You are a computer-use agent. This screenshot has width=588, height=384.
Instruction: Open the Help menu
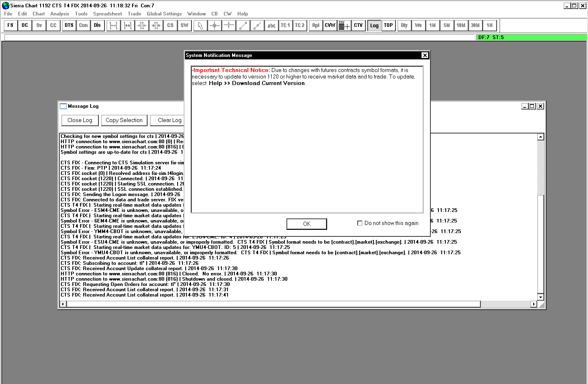coord(243,14)
